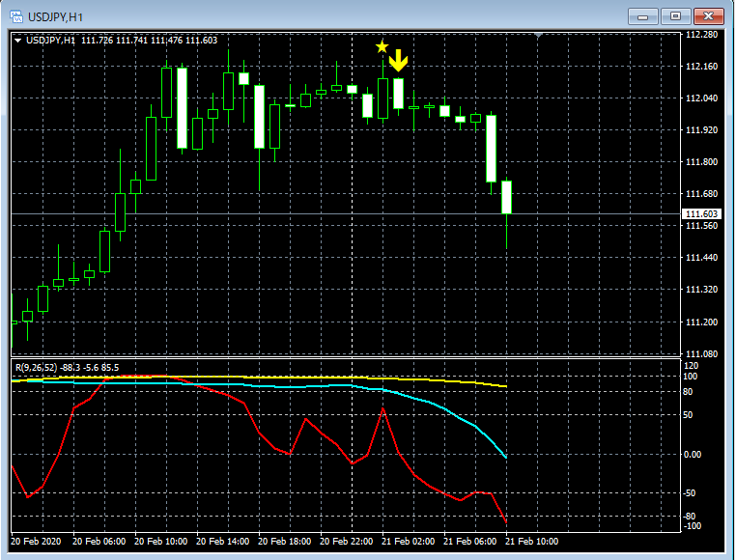
Task: Click the 111.680 price scale value
Action: [701, 194]
